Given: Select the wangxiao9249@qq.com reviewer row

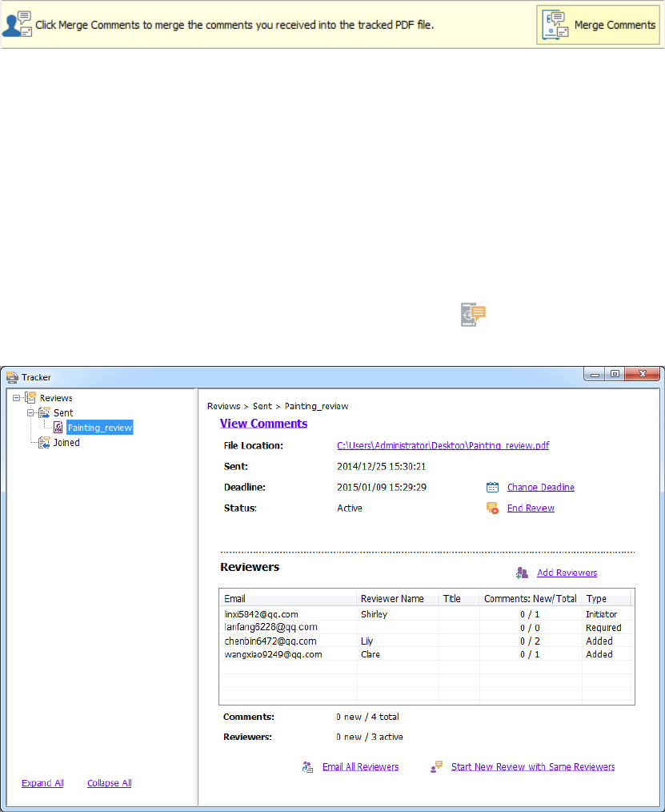Looking at the screenshot, I should (426, 654).
